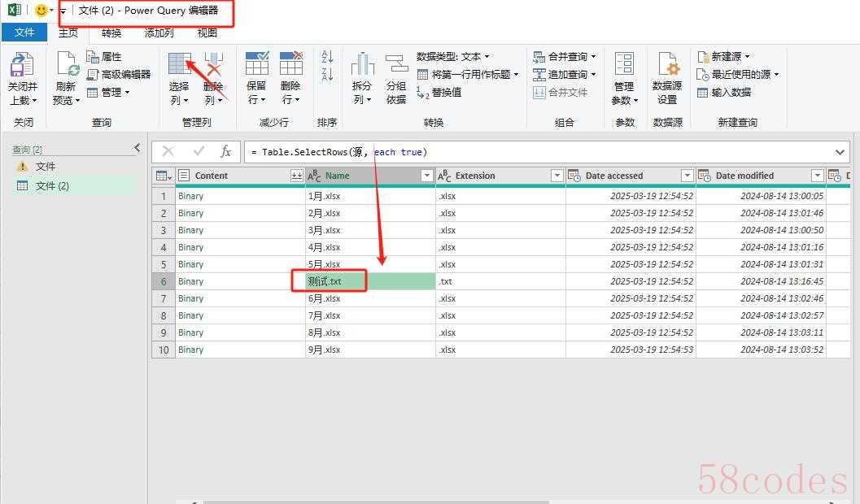This screenshot has width=860, height=504.
Task: Open 数据源设置 data source settings
Action: [x=667, y=66]
